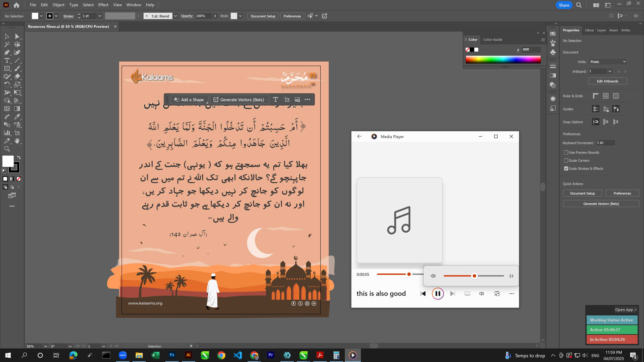The width and height of the screenshot is (644, 362).
Task: Open the rotation angle dropdown
Action: (70, 346)
